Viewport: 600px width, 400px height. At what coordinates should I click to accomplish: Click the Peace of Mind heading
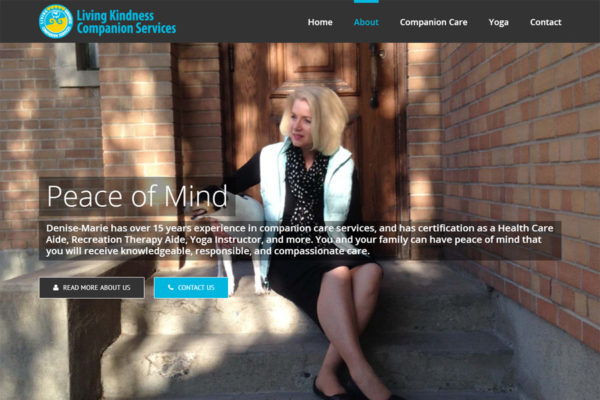pos(137,196)
